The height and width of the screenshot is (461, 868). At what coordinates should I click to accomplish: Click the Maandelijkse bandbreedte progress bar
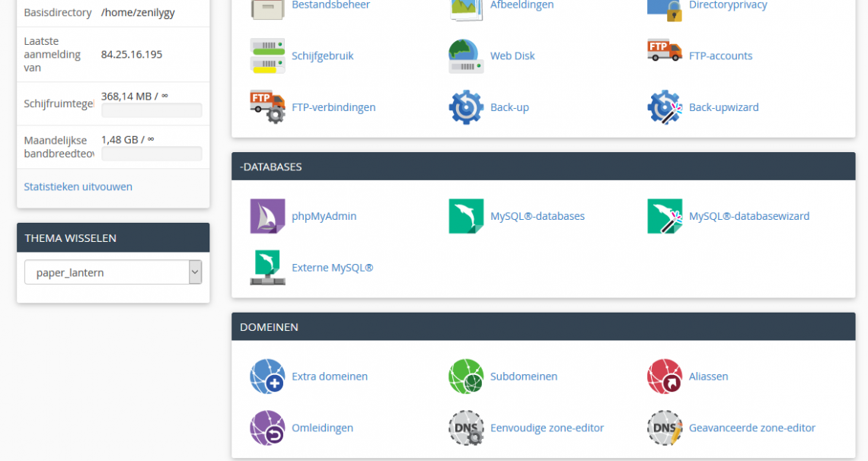152,154
